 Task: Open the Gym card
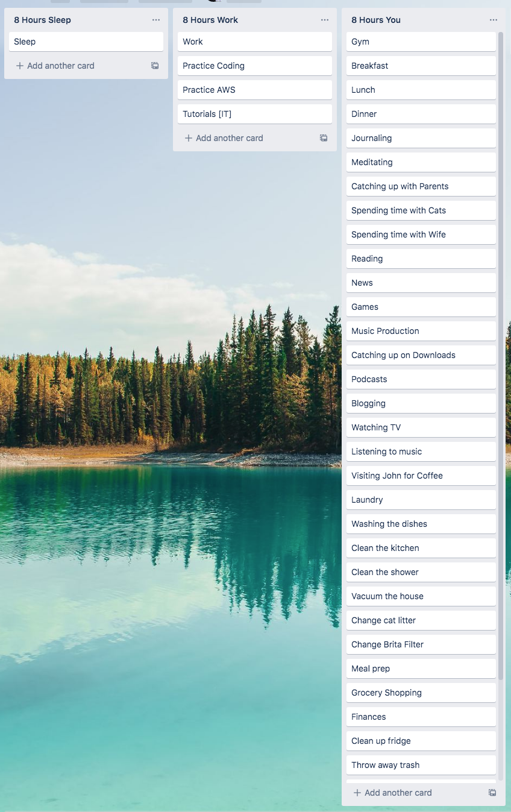pos(421,42)
